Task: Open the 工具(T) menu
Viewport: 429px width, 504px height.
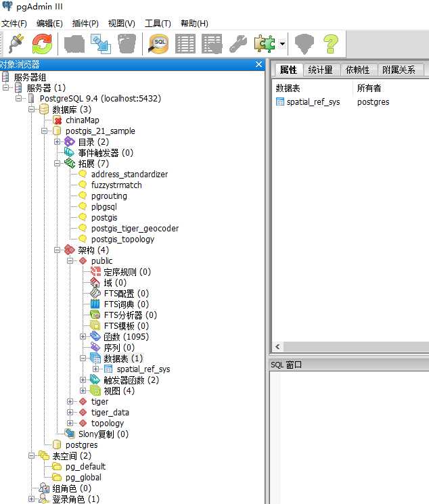Action: click(158, 24)
